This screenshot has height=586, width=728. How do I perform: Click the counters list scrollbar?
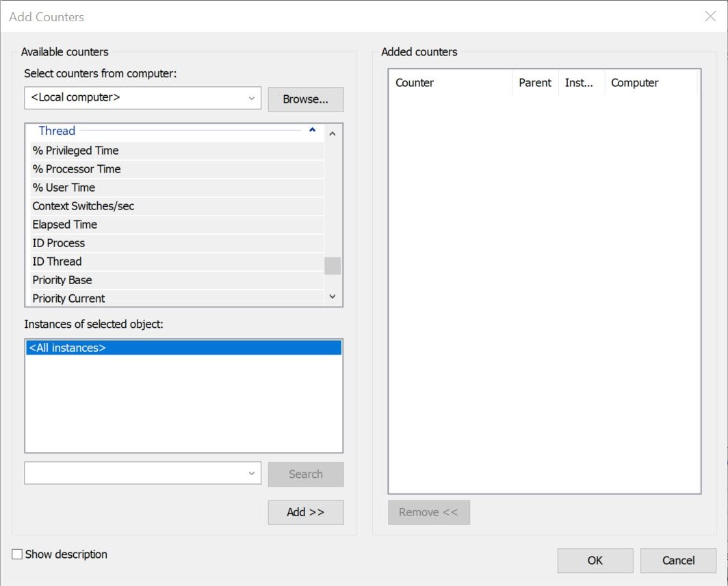[332, 266]
